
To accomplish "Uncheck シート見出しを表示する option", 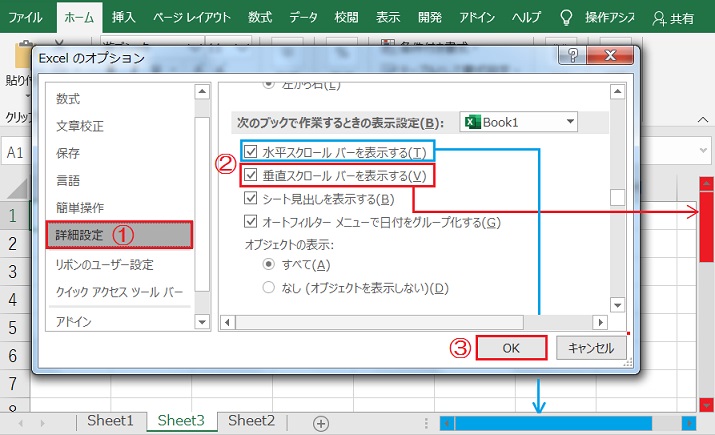I will [251, 198].
